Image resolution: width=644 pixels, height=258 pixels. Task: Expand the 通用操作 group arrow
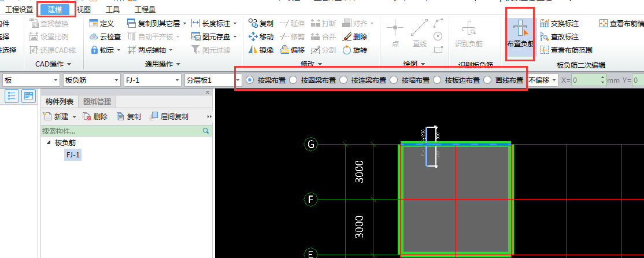tap(178, 64)
